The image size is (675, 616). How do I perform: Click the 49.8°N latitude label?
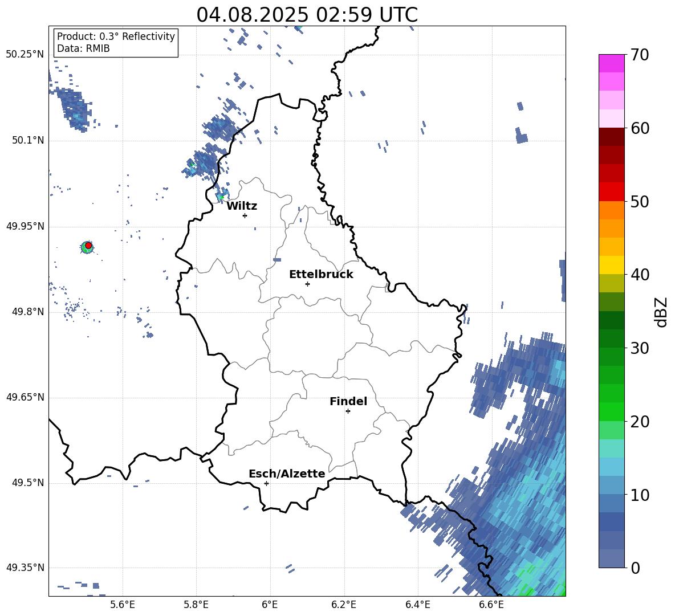tap(28, 312)
